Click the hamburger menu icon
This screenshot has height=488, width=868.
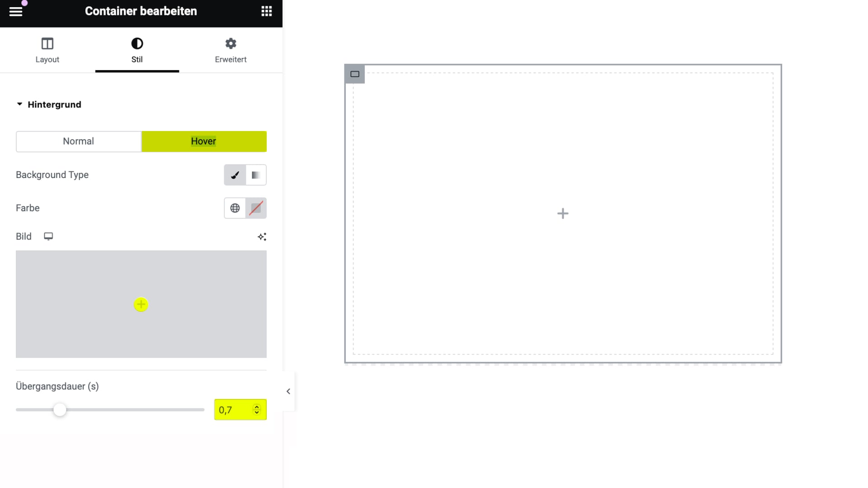pos(15,11)
